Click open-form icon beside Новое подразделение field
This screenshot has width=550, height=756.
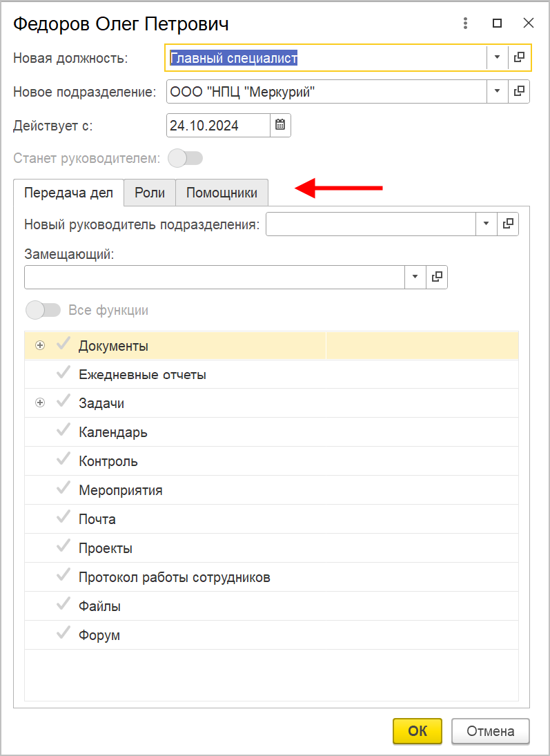coord(520,91)
